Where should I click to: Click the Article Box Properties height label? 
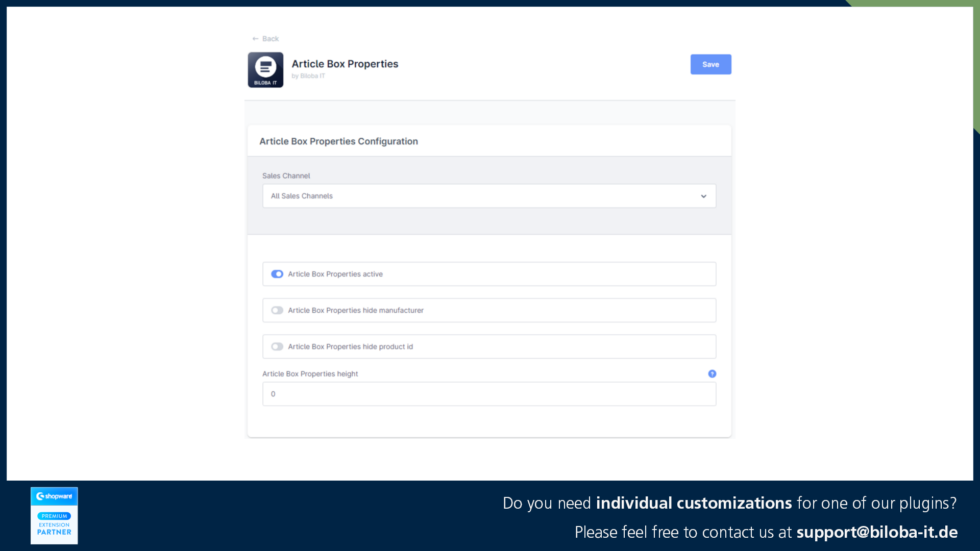point(310,374)
